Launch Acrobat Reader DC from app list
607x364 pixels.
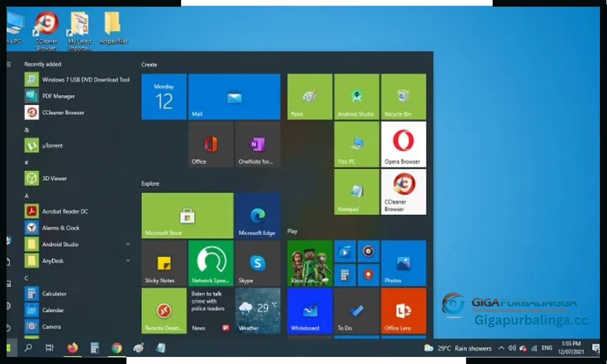click(x=78, y=211)
